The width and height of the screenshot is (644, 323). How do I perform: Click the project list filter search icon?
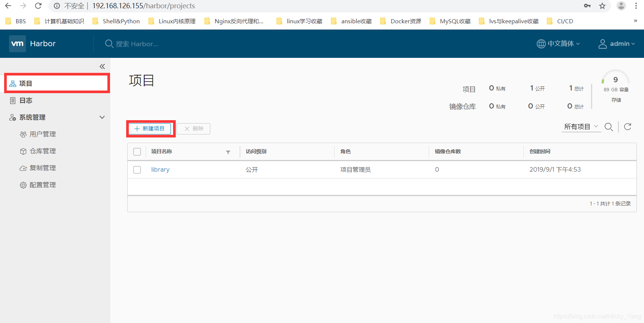click(x=609, y=127)
